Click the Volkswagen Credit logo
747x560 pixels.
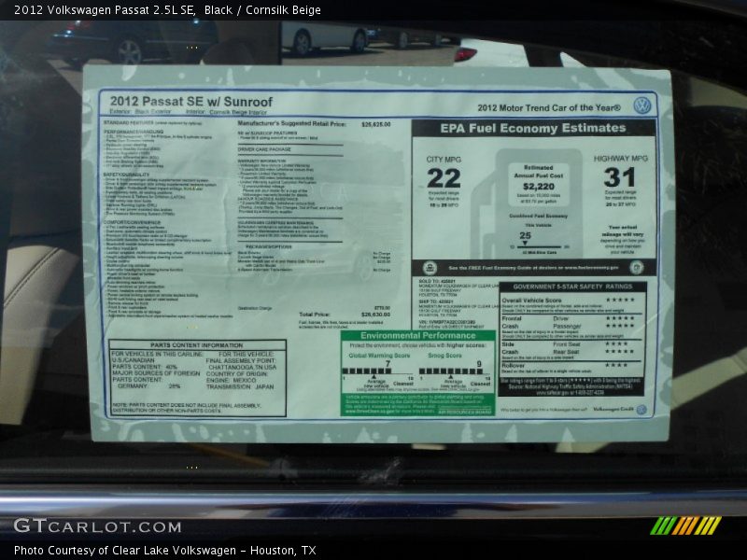[620, 410]
